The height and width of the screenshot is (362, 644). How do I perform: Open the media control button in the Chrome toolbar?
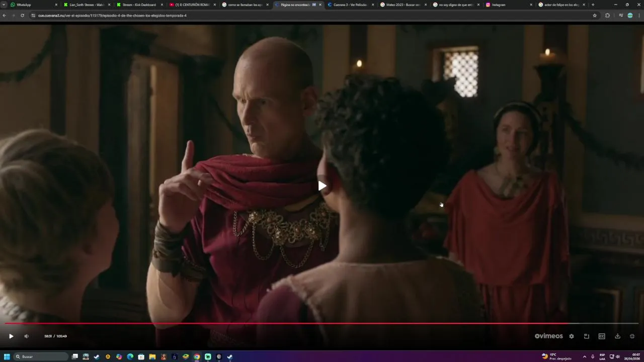click(x=621, y=16)
